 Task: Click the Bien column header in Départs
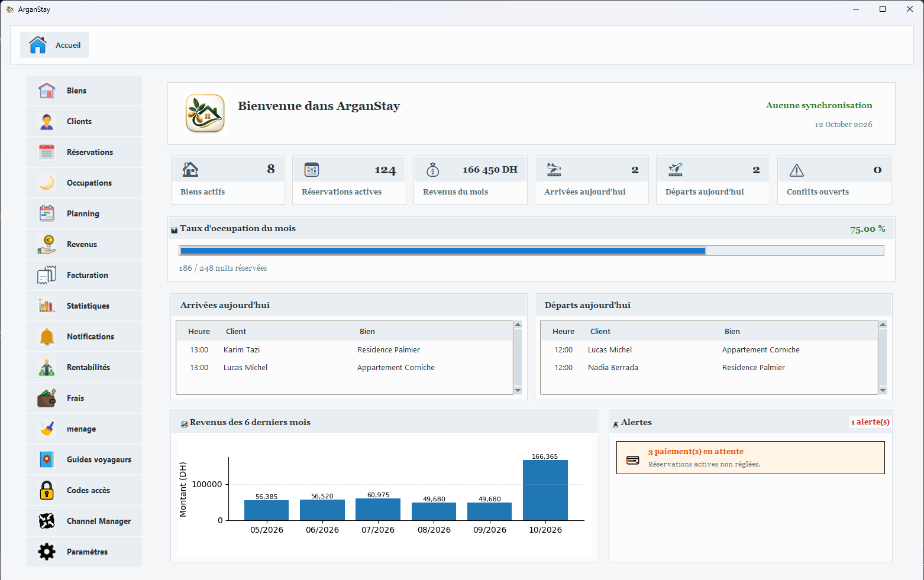point(732,331)
